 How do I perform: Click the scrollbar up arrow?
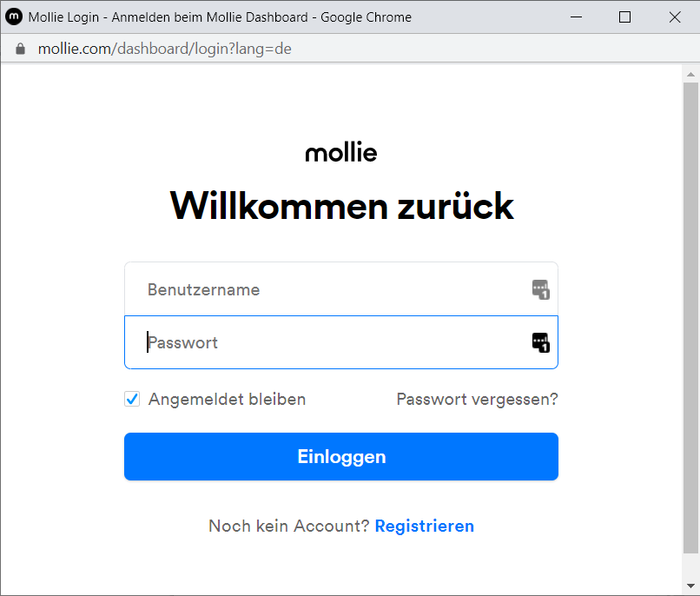pos(690,73)
